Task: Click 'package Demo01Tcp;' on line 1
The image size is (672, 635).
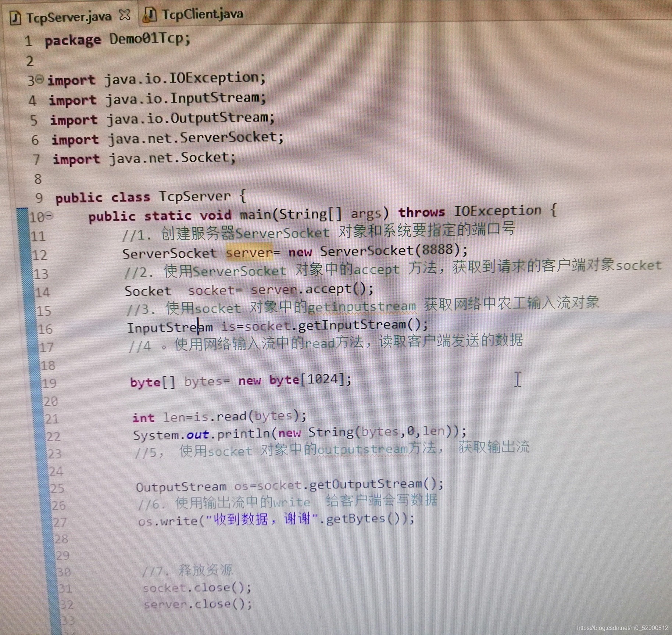Action: [118, 39]
